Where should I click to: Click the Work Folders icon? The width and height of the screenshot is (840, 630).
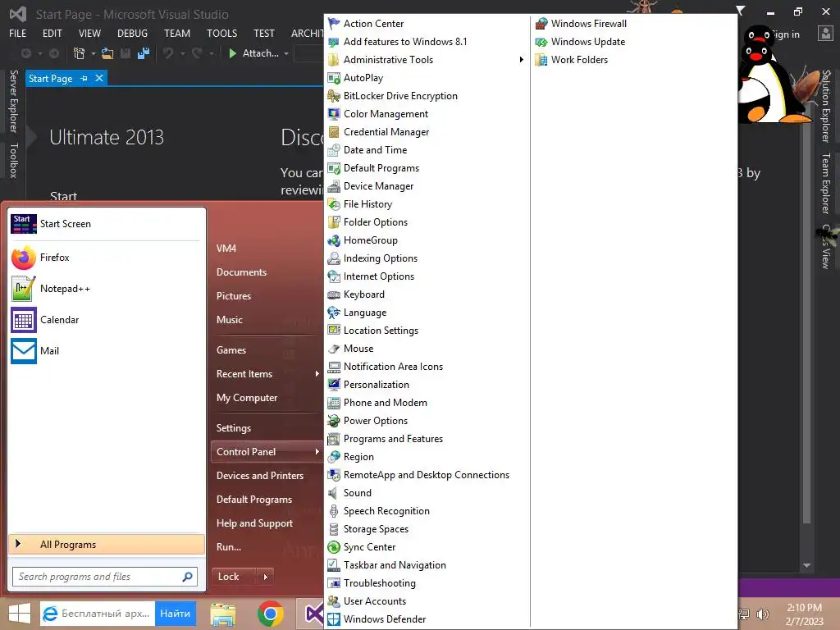pyautogui.click(x=541, y=60)
